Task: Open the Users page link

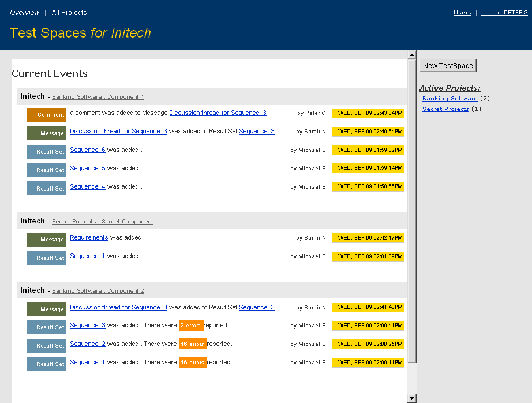Action: (x=462, y=13)
